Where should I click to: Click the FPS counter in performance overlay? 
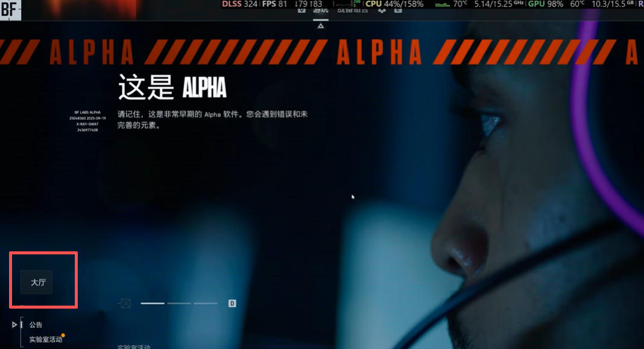click(x=274, y=4)
